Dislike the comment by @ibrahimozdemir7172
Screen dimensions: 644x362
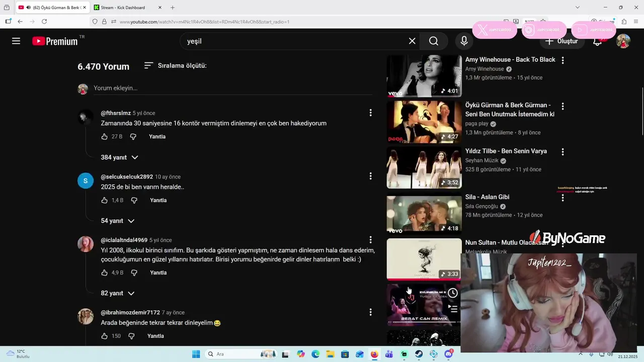[x=131, y=336]
